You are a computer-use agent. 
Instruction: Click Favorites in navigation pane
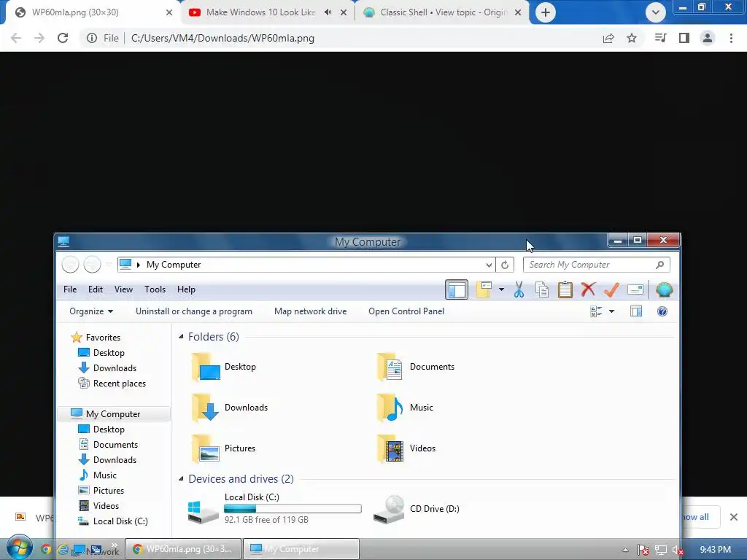click(96, 338)
